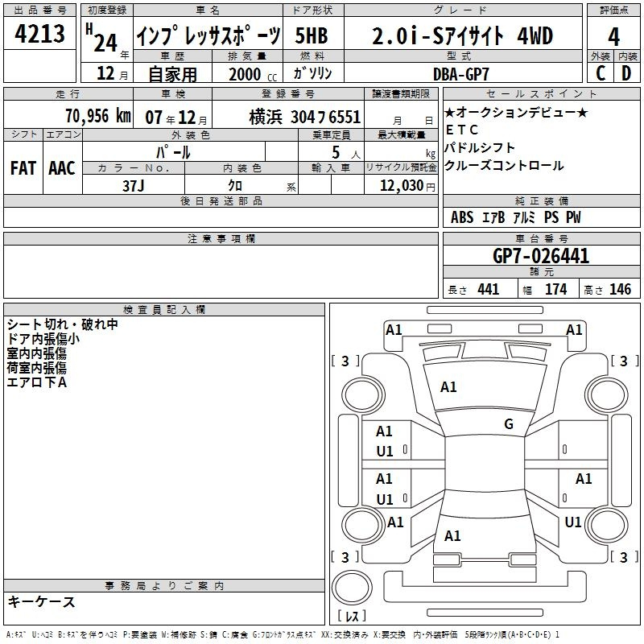Image resolution: width=644 pixels, height=644 pixels.
Task: Click shift type FAT
Action: click(x=23, y=168)
